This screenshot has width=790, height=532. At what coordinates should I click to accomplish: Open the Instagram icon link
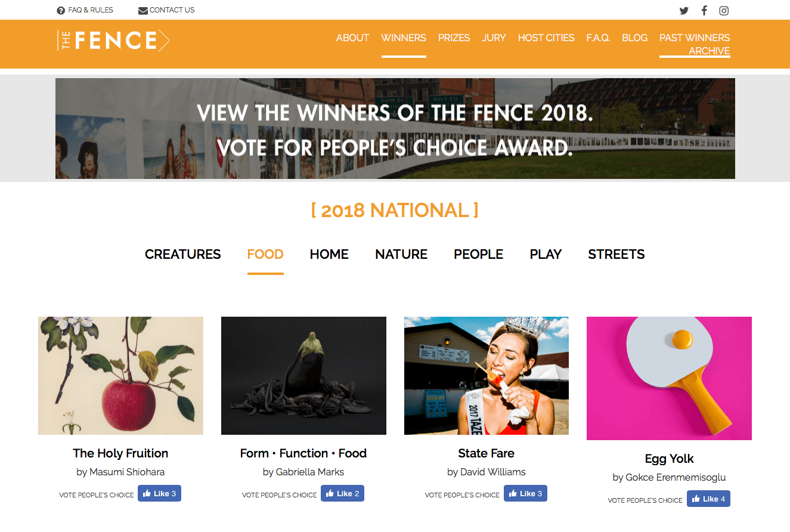pos(724,10)
